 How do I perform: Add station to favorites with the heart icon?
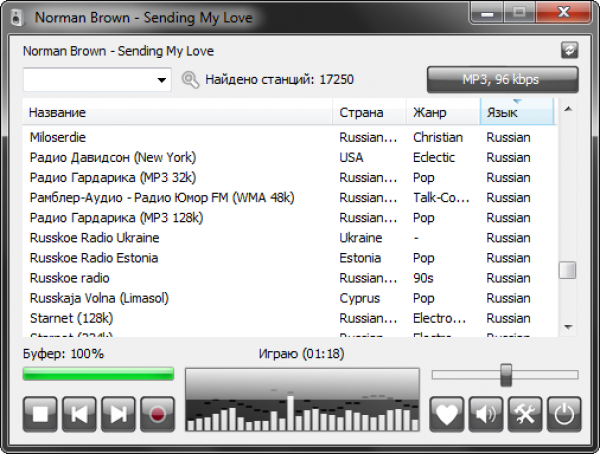coord(447,414)
